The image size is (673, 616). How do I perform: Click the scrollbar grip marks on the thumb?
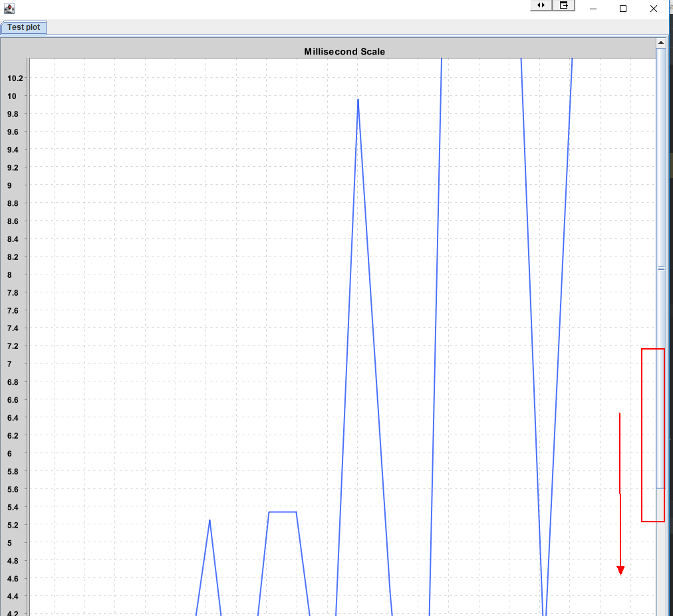[660, 268]
